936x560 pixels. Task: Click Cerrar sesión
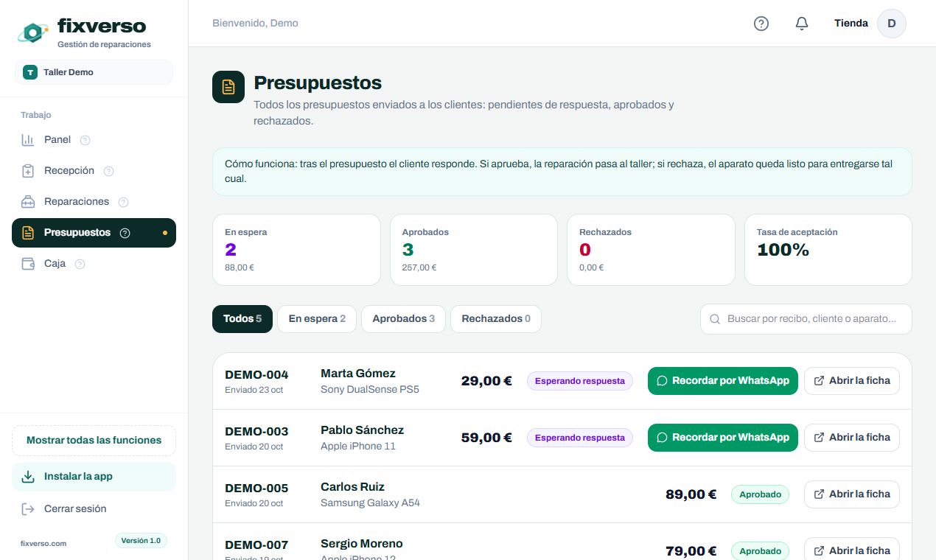pos(94,509)
